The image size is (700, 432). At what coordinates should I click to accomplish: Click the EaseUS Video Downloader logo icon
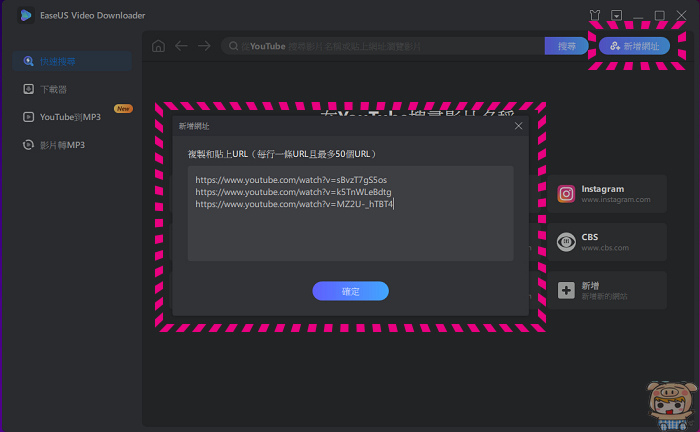tap(26, 15)
